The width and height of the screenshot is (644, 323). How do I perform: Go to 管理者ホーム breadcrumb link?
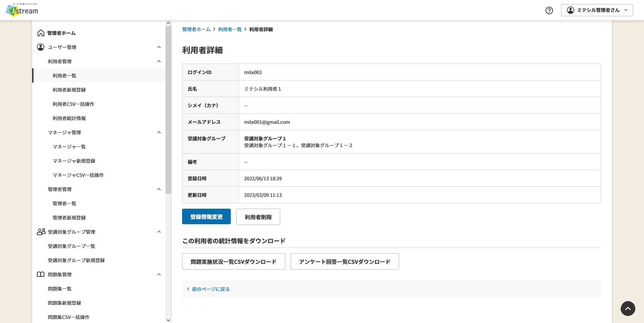tap(196, 29)
